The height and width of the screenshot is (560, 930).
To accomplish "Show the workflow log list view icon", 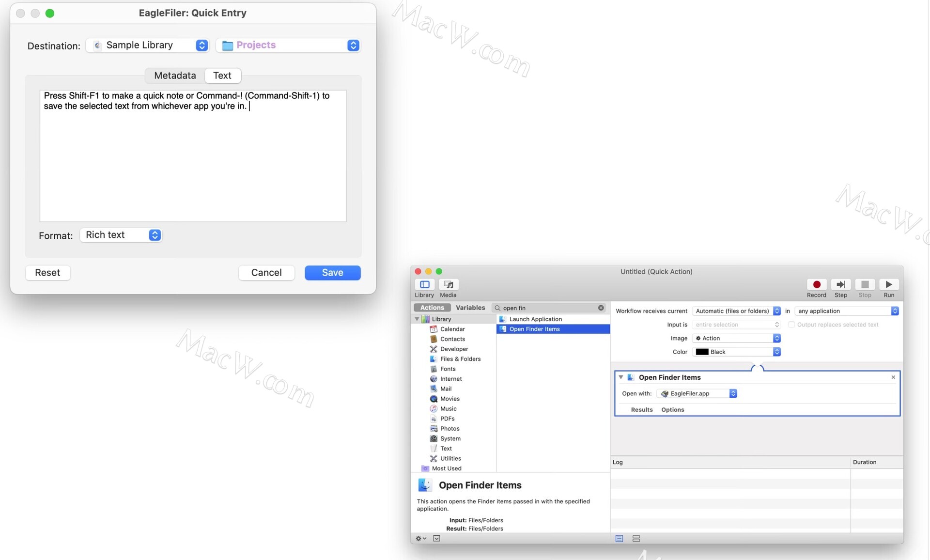I will 619,539.
